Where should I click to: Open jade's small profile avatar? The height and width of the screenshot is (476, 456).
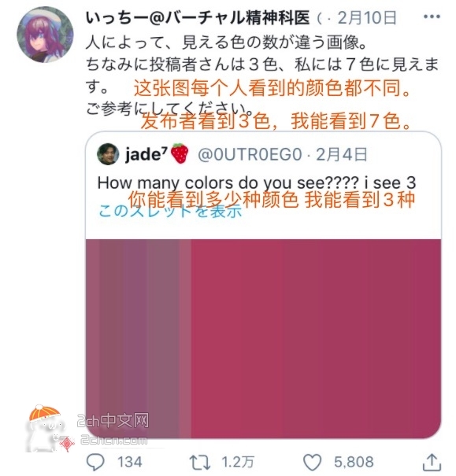pyautogui.click(x=108, y=154)
